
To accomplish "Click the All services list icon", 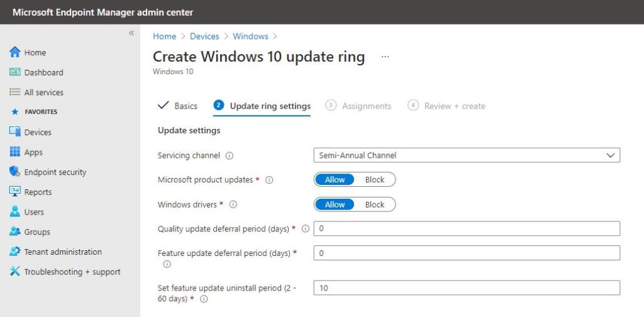I will [15, 92].
